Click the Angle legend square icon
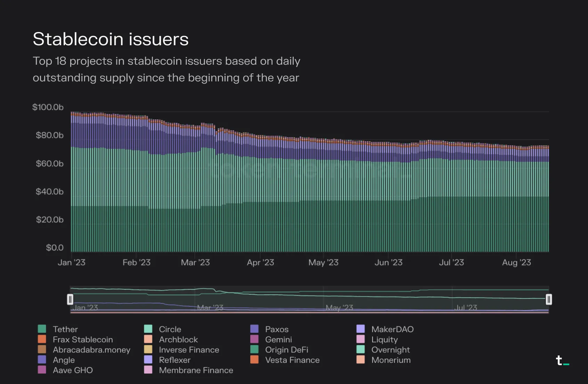 pyautogui.click(x=42, y=360)
